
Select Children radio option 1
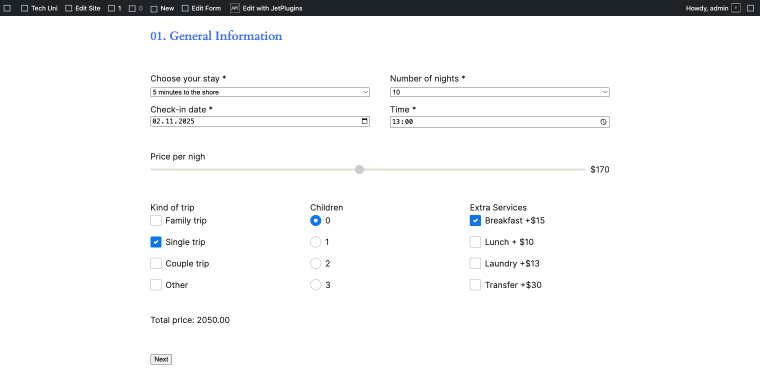tap(316, 242)
